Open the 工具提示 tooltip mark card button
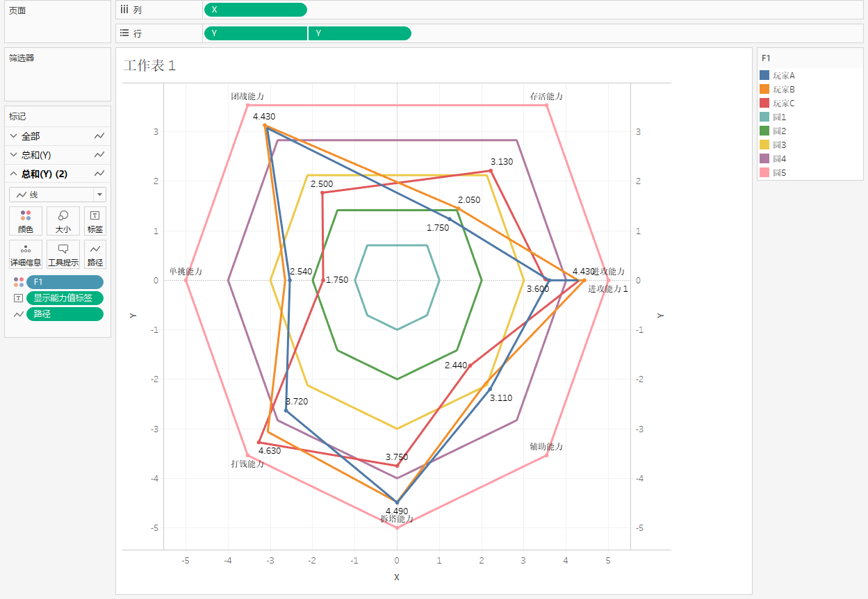The image size is (868, 599). coord(63,254)
